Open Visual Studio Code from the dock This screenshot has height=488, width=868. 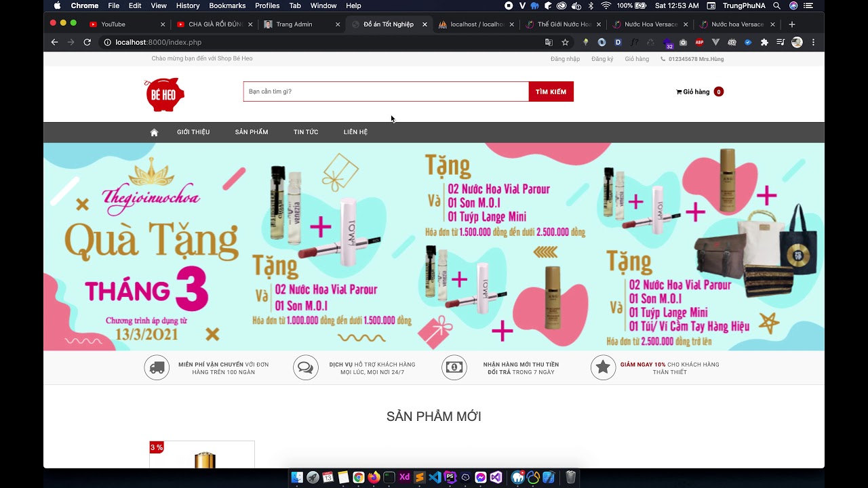(435, 477)
